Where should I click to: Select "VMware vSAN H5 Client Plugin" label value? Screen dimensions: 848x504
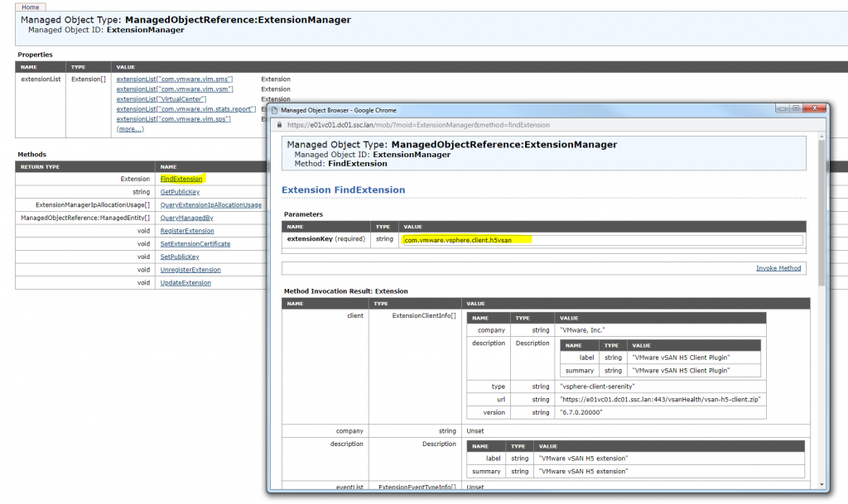[x=681, y=358]
